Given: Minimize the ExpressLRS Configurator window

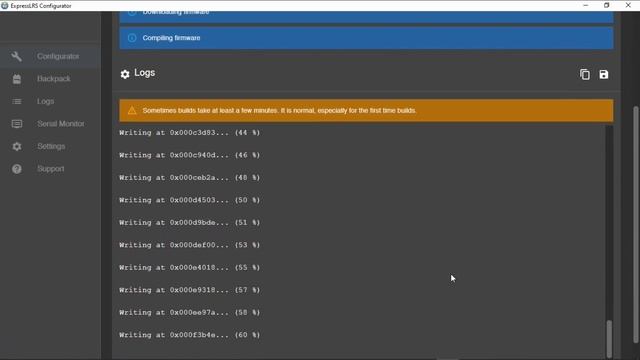Looking at the screenshot, I should click(x=586, y=5).
